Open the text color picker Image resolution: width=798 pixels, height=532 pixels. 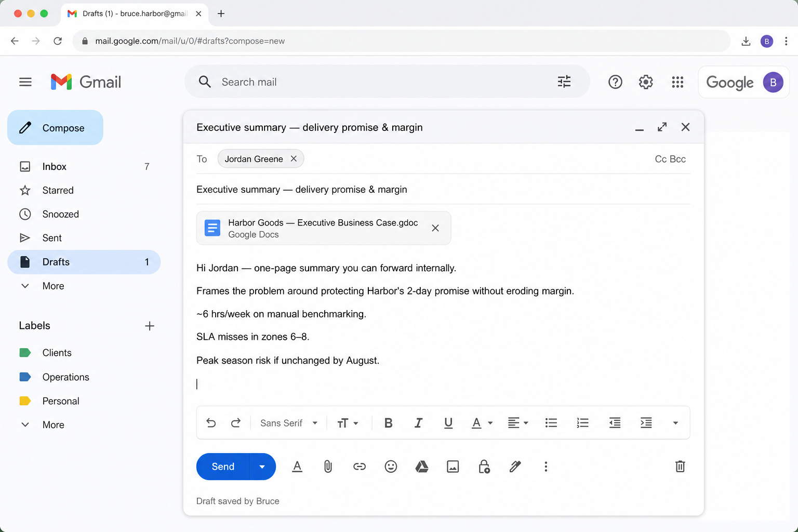[x=482, y=423]
